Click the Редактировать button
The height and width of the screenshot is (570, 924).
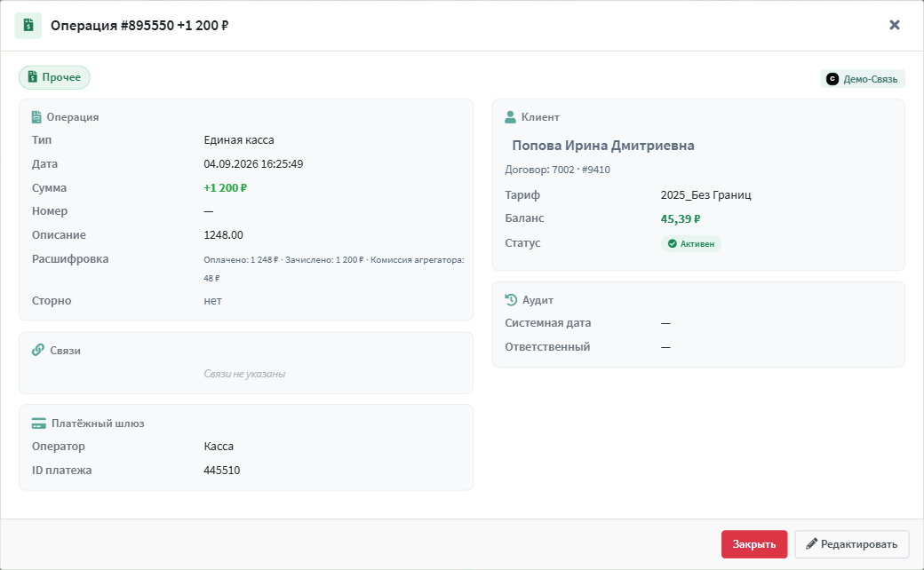click(851, 544)
